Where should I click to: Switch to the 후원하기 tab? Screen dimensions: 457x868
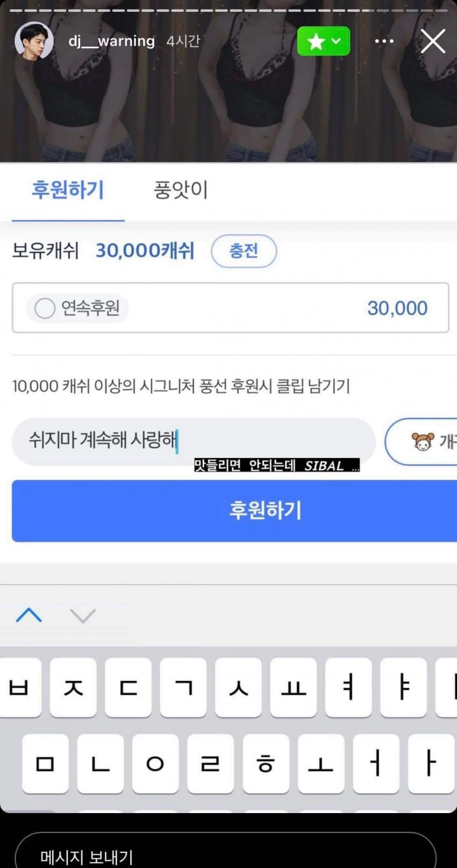[68, 190]
